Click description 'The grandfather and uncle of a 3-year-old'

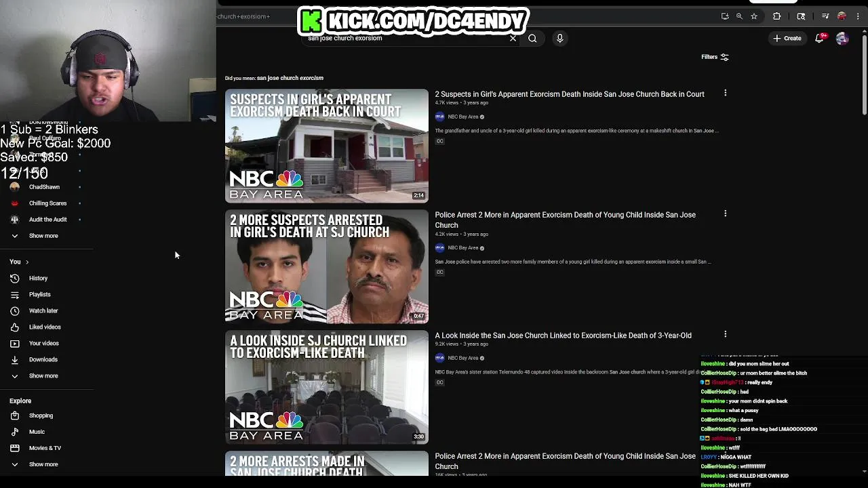click(x=576, y=131)
